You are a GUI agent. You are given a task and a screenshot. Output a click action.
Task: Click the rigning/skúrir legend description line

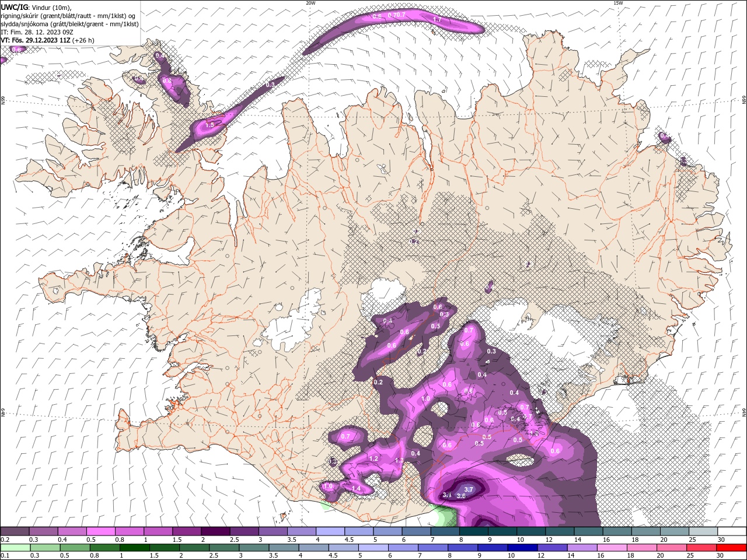68,16
